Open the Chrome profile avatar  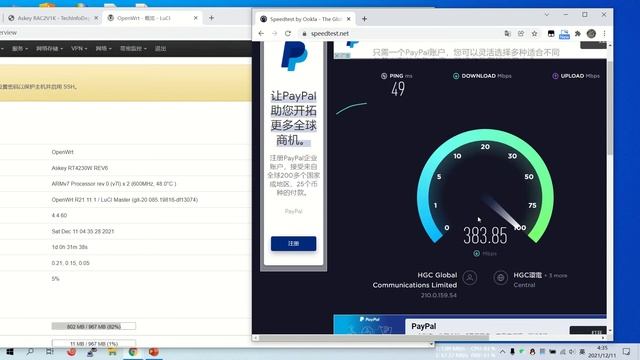click(x=591, y=33)
